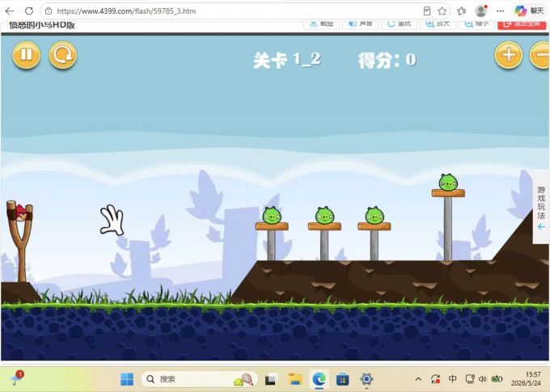
Task: Click the yellow minus zoom button in game
Action: (x=540, y=55)
